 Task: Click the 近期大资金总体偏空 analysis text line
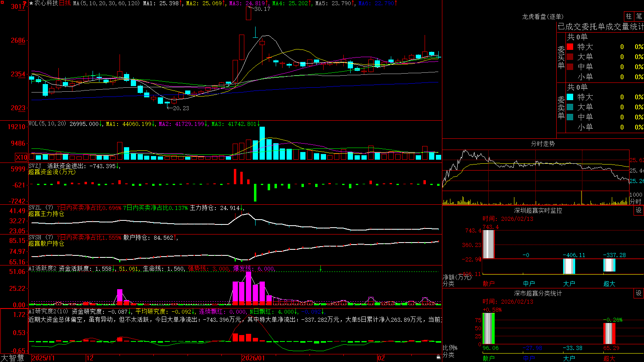point(235,319)
